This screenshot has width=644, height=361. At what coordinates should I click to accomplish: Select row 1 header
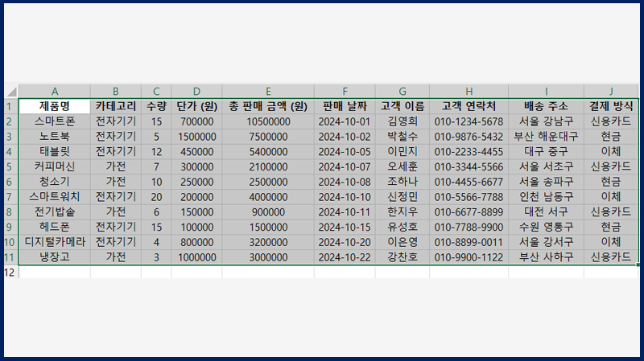[x=9, y=107]
